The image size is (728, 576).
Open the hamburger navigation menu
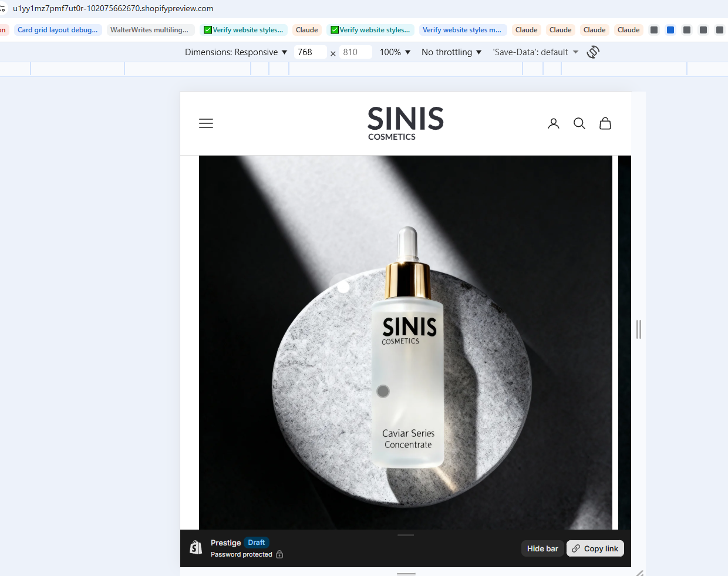coord(206,123)
